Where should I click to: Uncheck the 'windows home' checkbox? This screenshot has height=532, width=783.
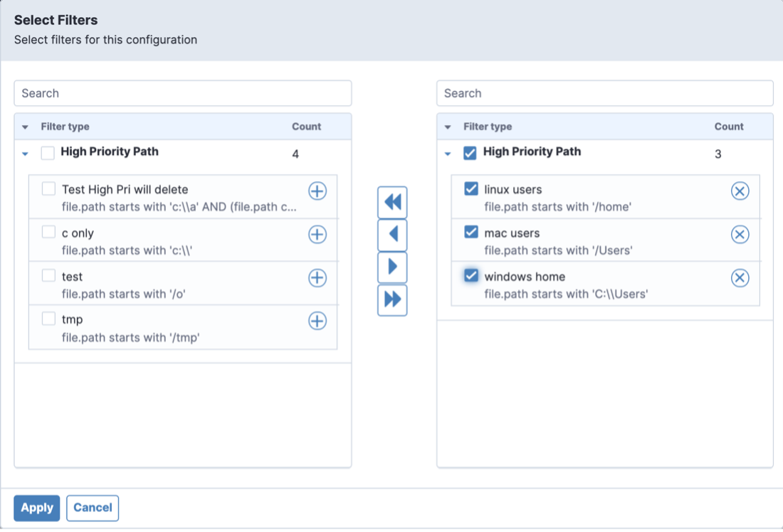[x=471, y=275]
